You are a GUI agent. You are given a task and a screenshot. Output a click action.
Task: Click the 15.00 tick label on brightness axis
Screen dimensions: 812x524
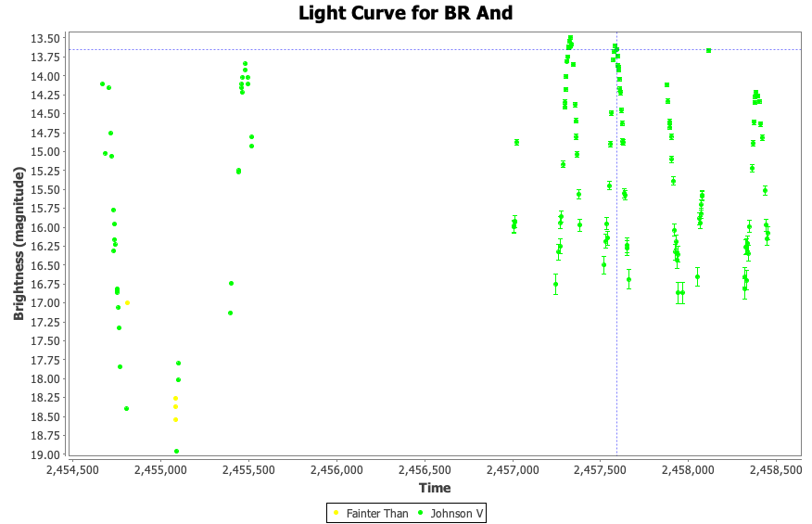coord(45,152)
